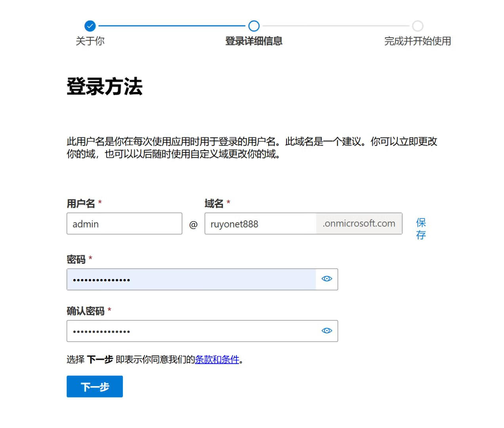Select the 登录详细信息 step label
The height and width of the screenshot is (428, 504).
coord(254,41)
